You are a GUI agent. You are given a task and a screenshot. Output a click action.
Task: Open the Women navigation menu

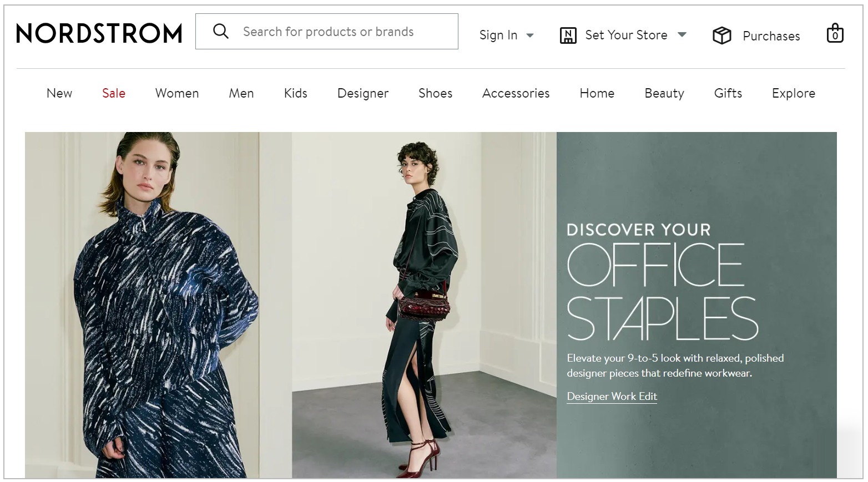tap(176, 93)
